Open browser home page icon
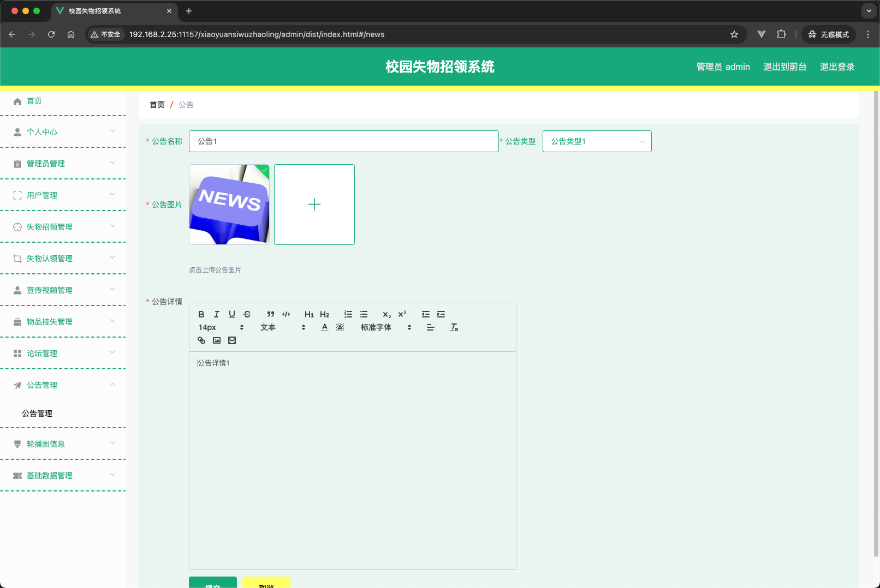Image resolution: width=880 pixels, height=588 pixels. click(71, 34)
